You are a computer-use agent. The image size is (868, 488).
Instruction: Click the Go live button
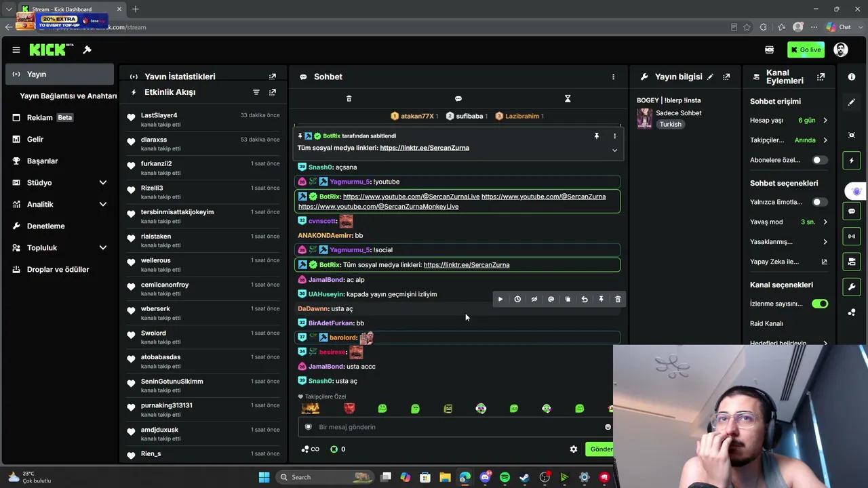pos(806,49)
